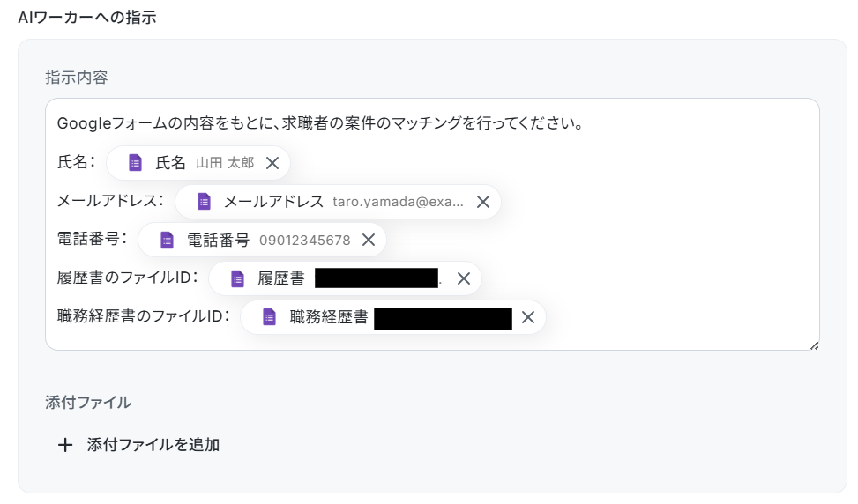This screenshot has width=858, height=504.
Task: Select the 山田 太郎 name value
Action: (225, 163)
